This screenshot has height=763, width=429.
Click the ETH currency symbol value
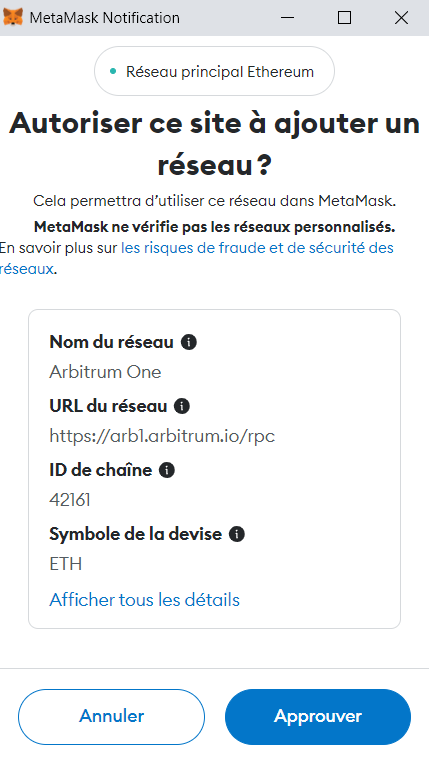point(66,564)
